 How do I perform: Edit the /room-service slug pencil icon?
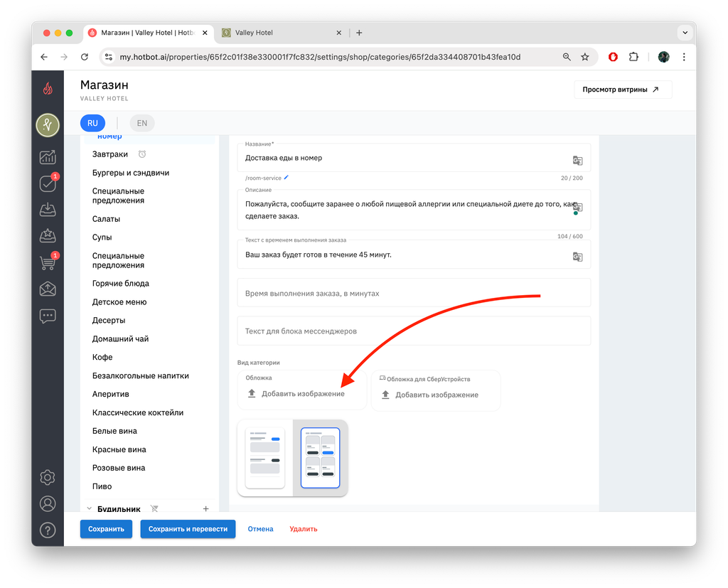click(x=287, y=178)
